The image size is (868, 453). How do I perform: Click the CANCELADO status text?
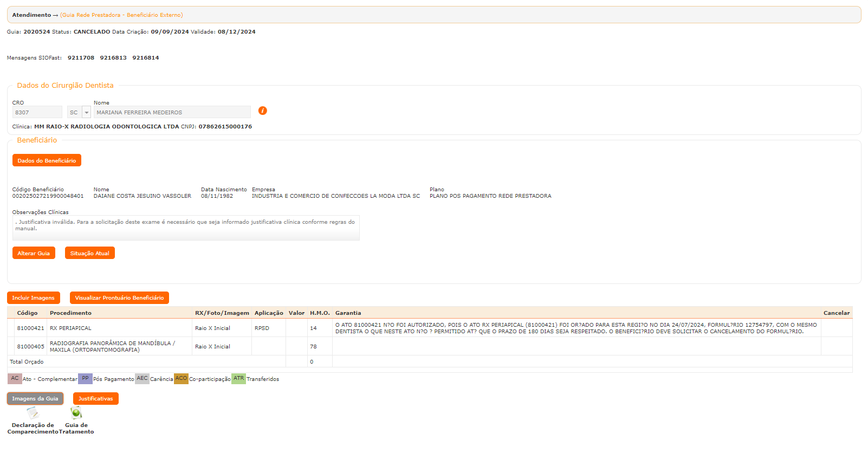[92, 32]
